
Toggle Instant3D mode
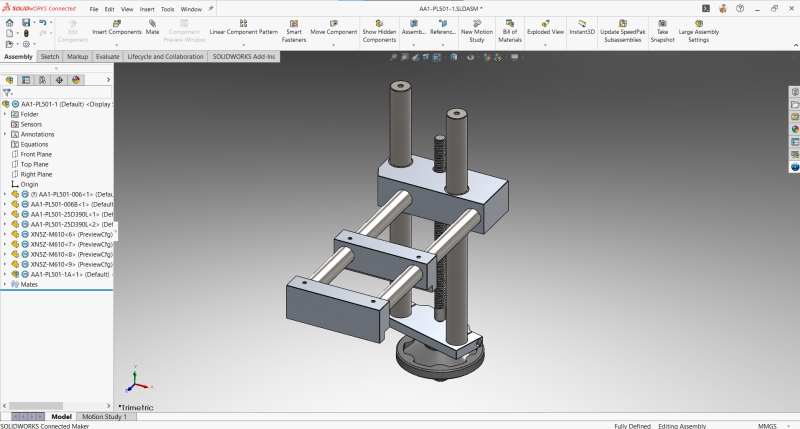click(582, 24)
